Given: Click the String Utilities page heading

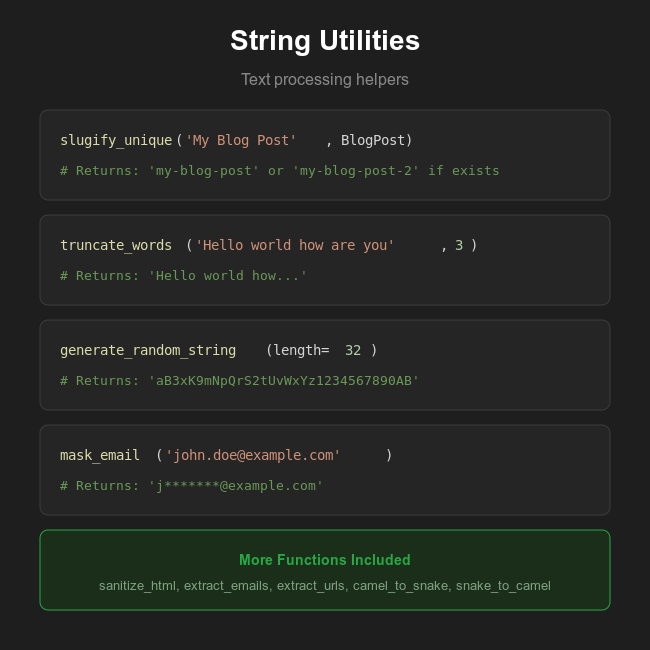Looking at the screenshot, I should tap(325, 41).
